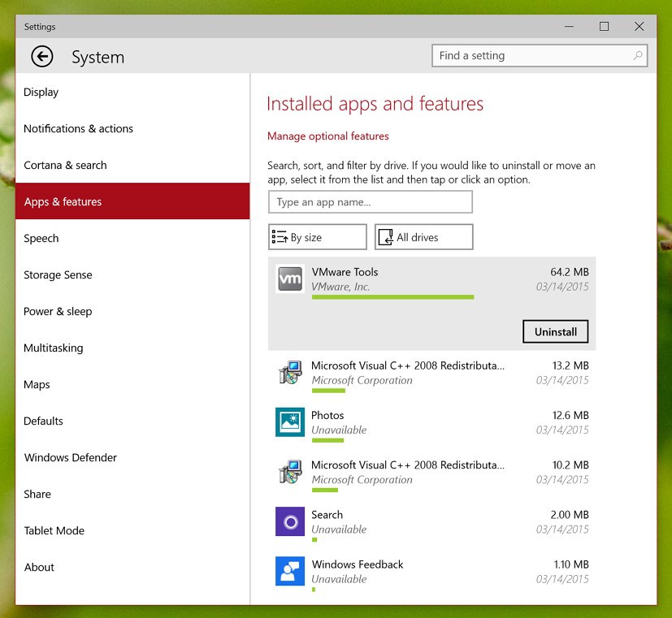
Task: Close the Settings window
Action: click(639, 27)
